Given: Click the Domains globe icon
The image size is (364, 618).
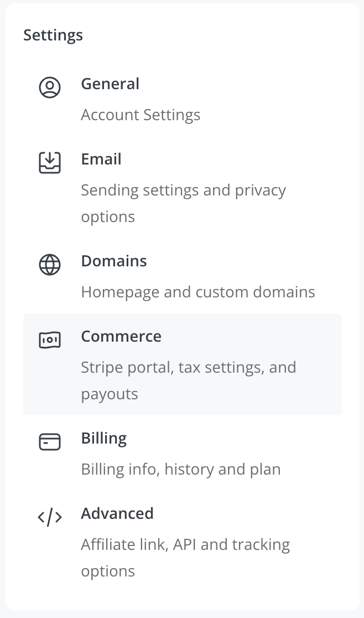Looking at the screenshot, I should [50, 264].
